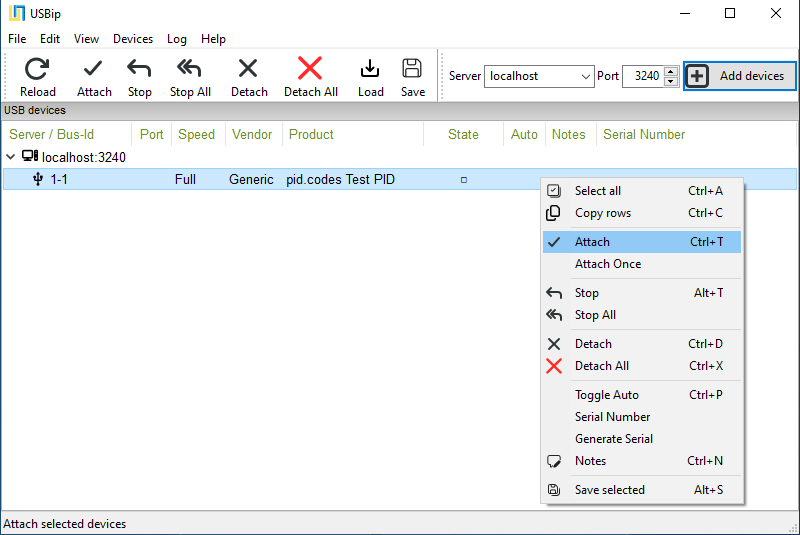The height and width of the screenshot is (535, 800).
Task: Open the View menu
Action: coord(86,39)
